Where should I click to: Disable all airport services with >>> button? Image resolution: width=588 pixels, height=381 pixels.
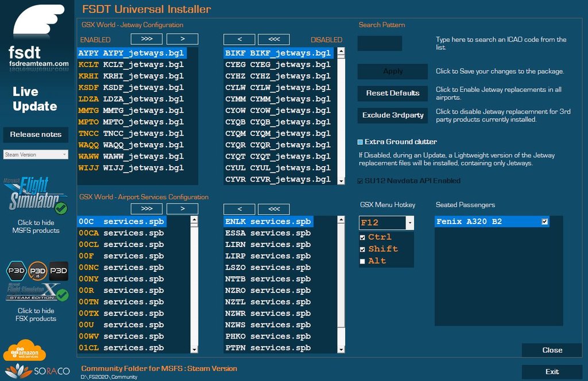pos(146,209)
